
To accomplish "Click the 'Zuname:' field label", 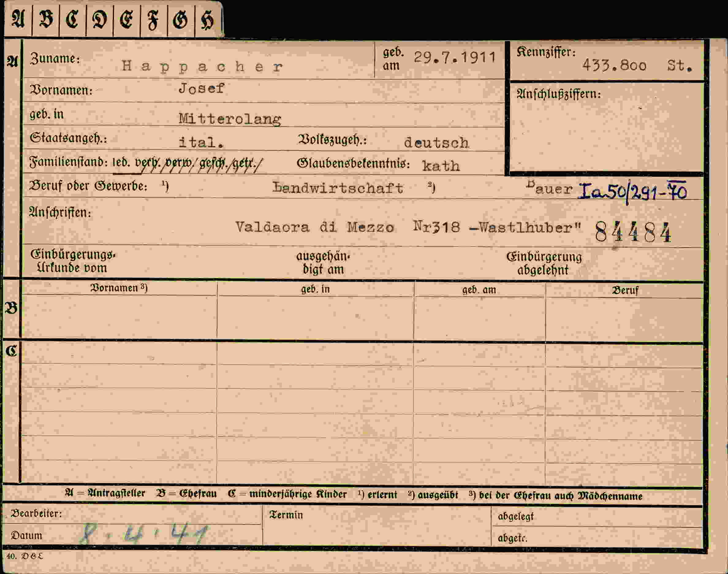I will [55, 59].
